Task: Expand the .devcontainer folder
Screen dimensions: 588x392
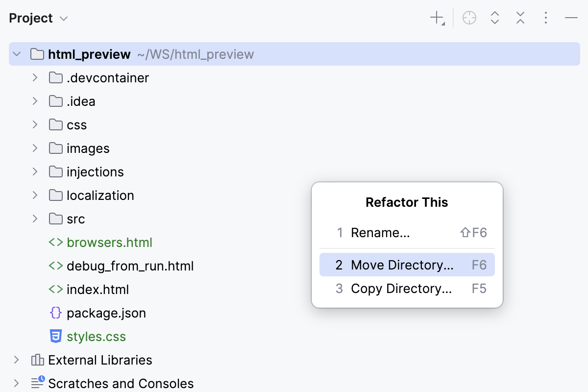Action: (x=35, y=77)
